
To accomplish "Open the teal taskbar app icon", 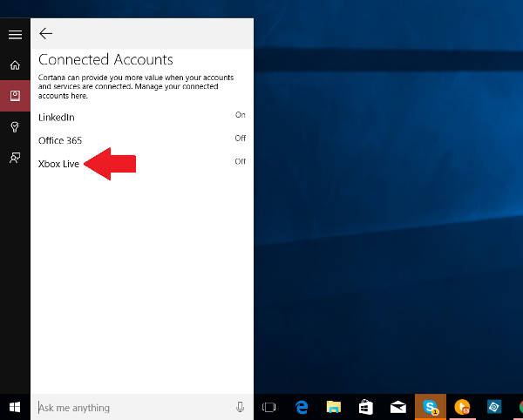I will point(494,407).
